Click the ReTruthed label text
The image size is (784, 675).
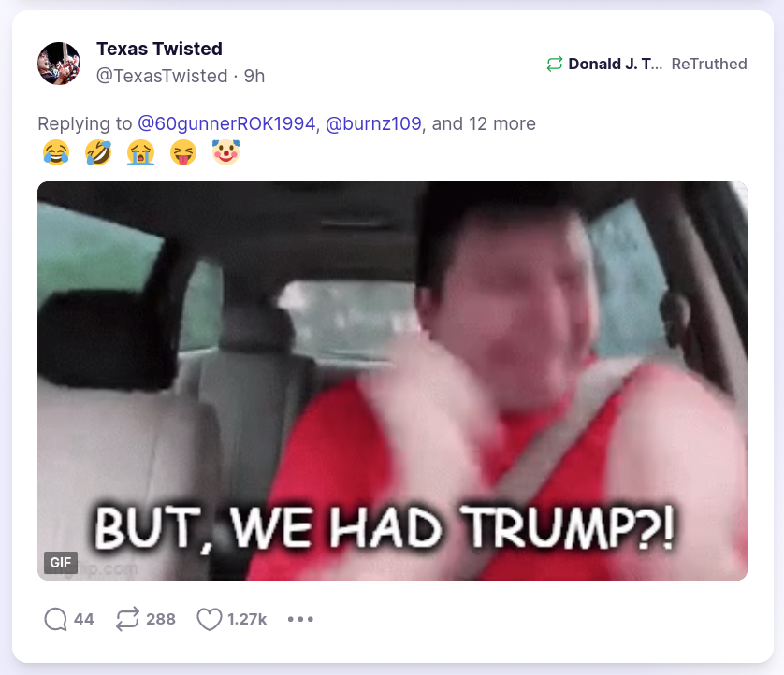[x=709, y=64]
